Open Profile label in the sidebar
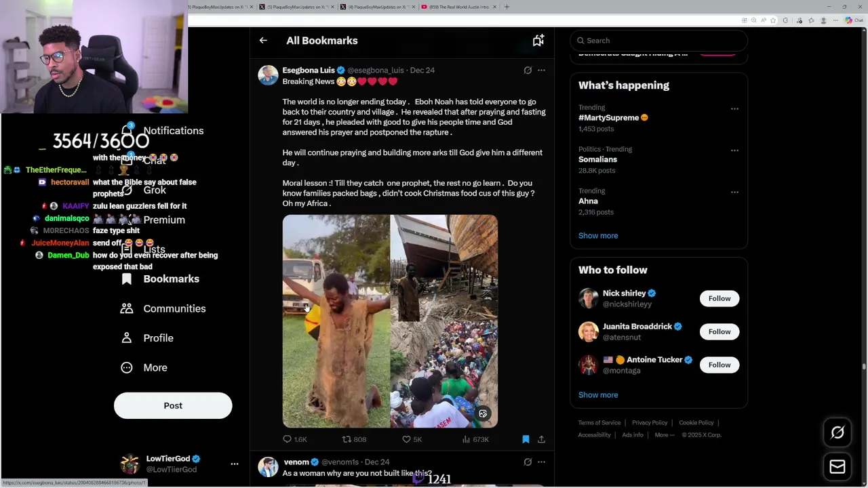Image resolution: width=868 pixels, height=488 pixels. click(158, 338)
